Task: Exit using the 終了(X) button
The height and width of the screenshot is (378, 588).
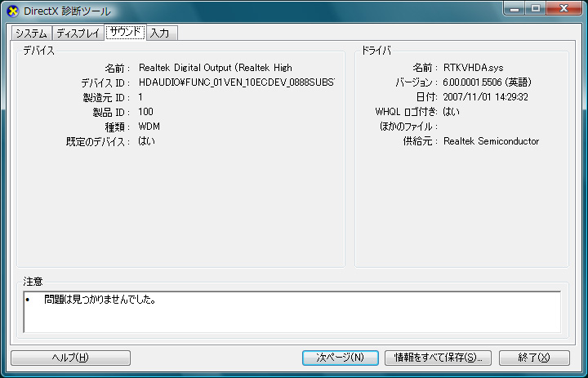Action: point(534,358)
